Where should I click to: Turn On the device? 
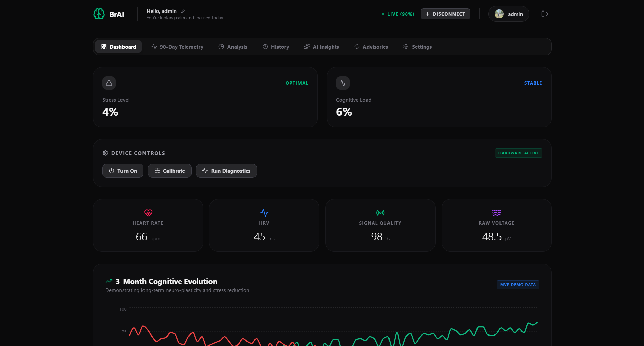(x=123, y=171)
